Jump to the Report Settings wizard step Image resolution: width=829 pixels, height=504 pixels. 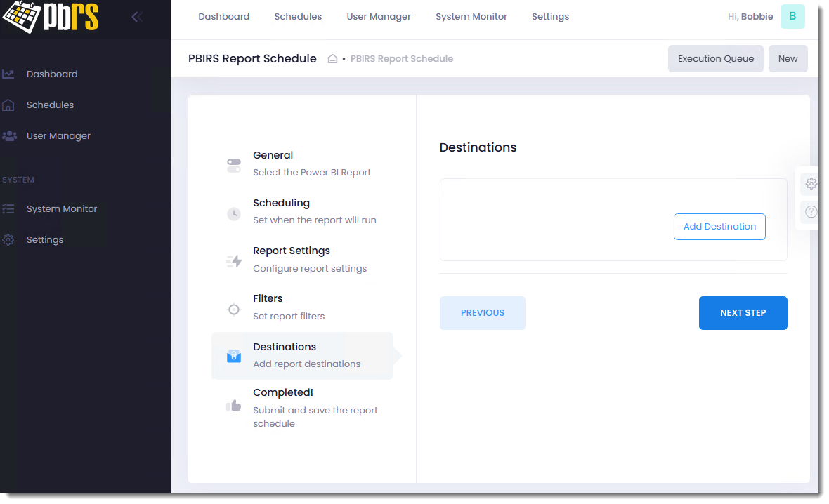pos(292,259)
